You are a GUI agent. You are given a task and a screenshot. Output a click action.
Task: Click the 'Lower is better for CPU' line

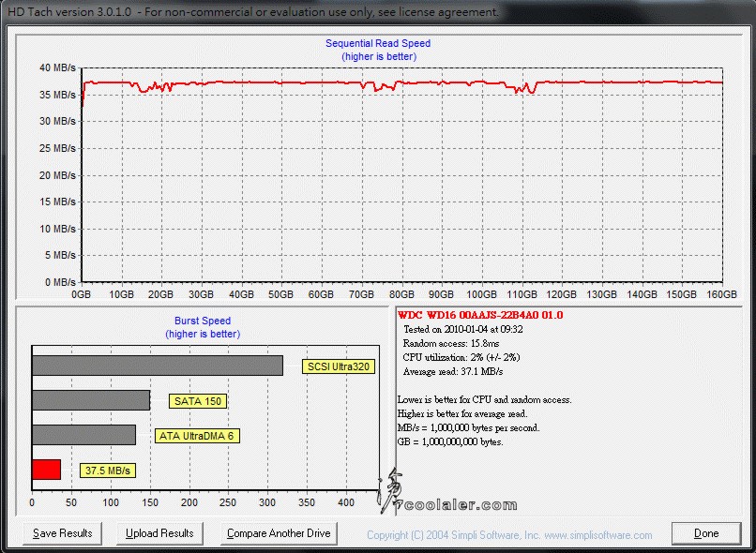click(x=485, y=400)
